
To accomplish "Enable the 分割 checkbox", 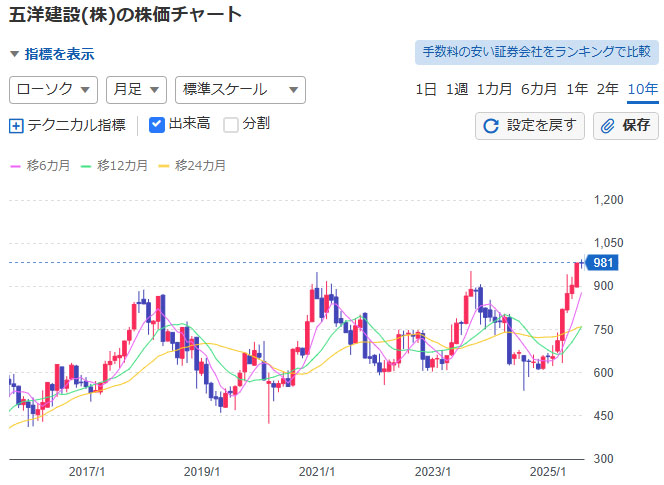I will pyautogui.click(x=231, y=125).
